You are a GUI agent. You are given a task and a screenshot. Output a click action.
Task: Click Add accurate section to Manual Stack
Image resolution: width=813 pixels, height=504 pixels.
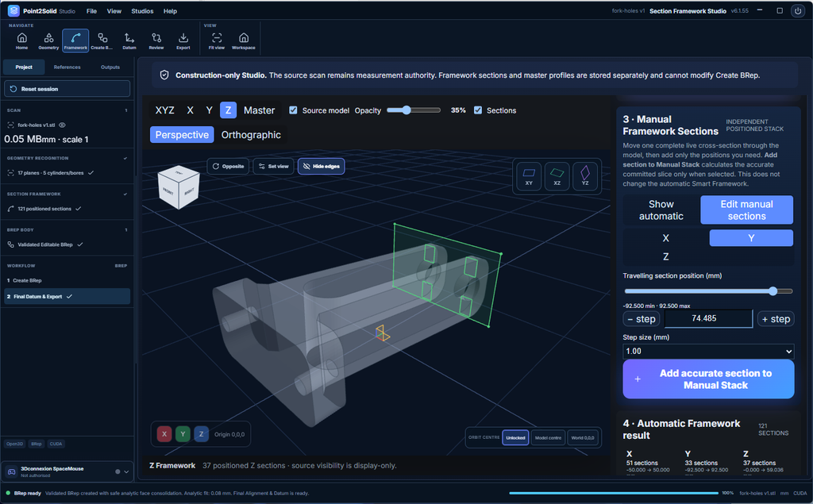708,379
